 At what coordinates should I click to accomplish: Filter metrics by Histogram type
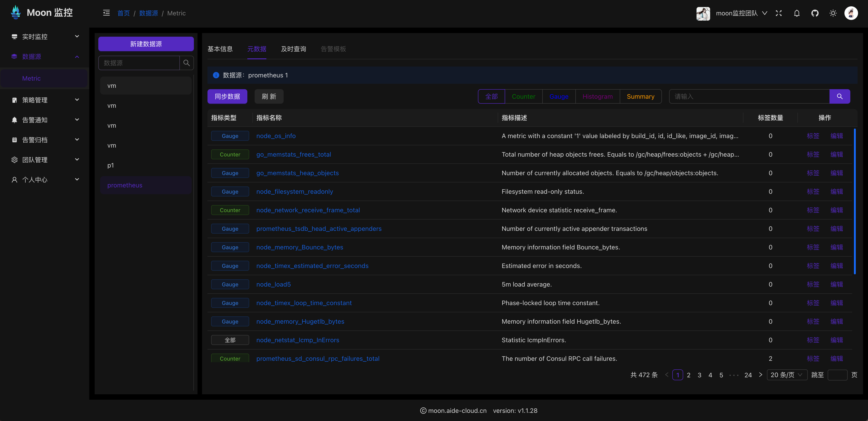click(x=597, y=96)
